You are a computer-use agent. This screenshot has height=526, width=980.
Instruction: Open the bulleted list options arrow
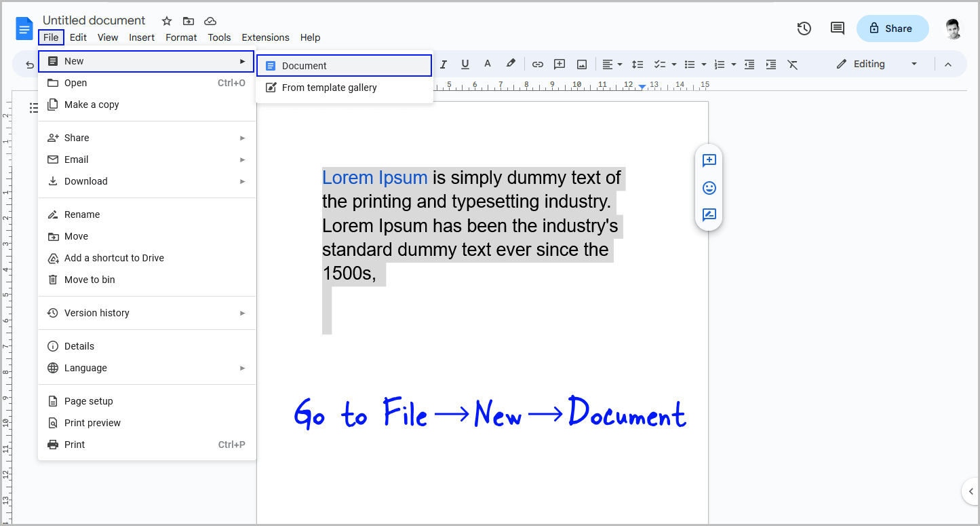[x=703, y=64]
